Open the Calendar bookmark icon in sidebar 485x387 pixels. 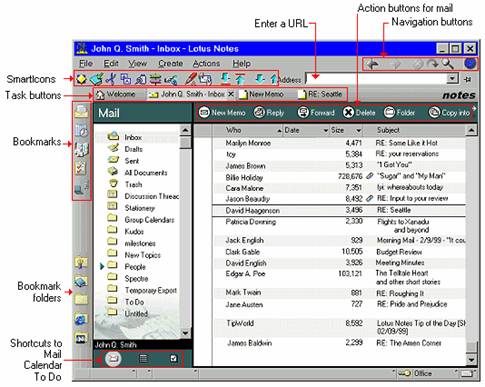(x=81, y=130)
